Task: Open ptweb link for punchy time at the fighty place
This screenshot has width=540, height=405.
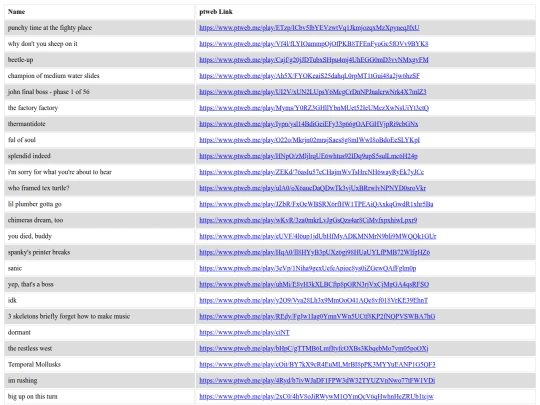Action: pos(309,28)
